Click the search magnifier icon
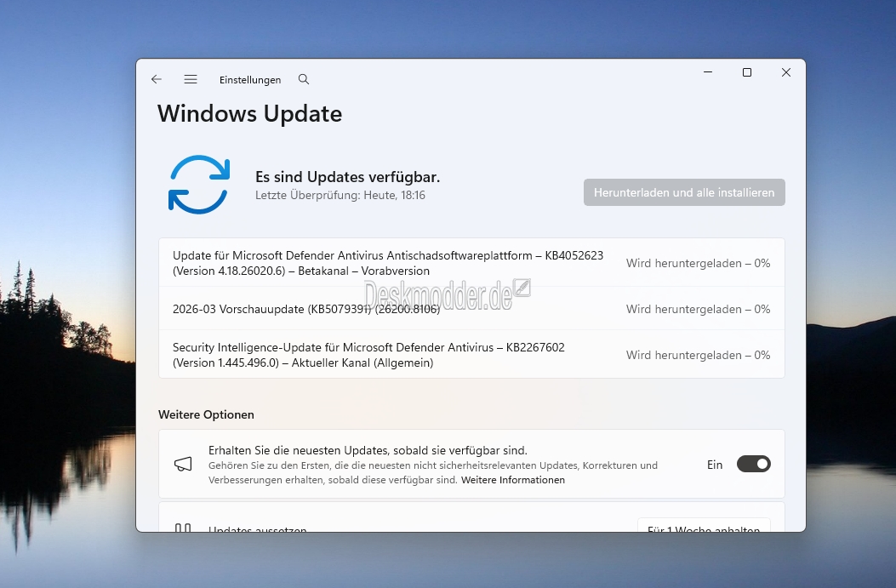The width and height of the screenshot is (896, 588). click(x=304, y=79)
